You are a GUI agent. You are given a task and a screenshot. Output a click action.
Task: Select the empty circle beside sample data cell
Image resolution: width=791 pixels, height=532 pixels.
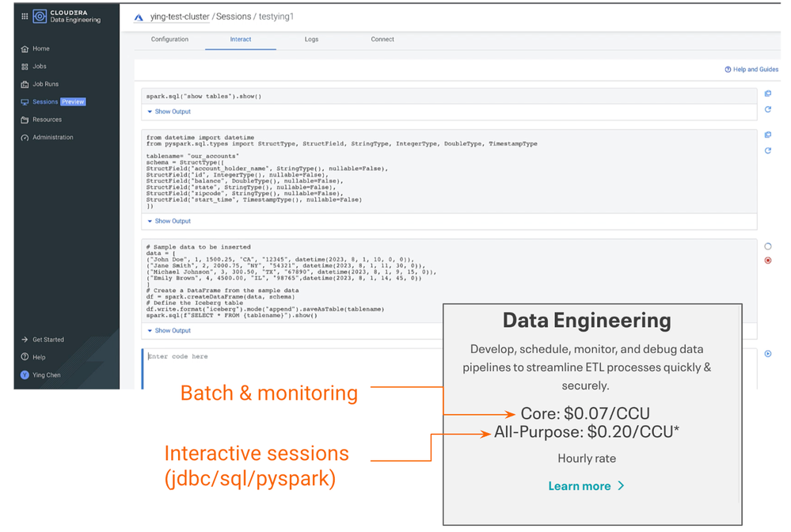point(767,246)
